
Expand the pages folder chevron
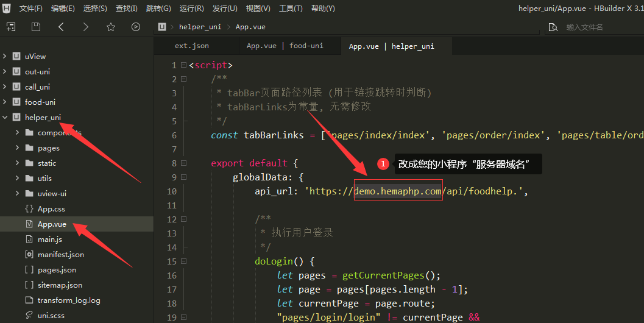[x=17, y=147]
